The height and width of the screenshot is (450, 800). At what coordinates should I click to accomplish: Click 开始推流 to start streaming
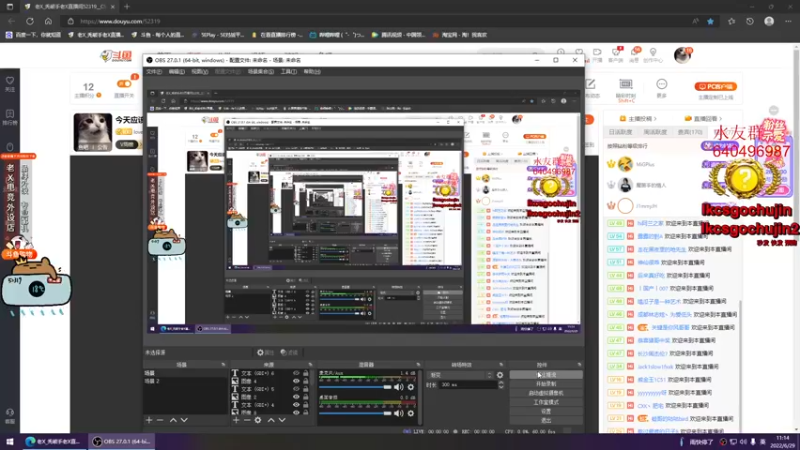(x=546, y=374)
